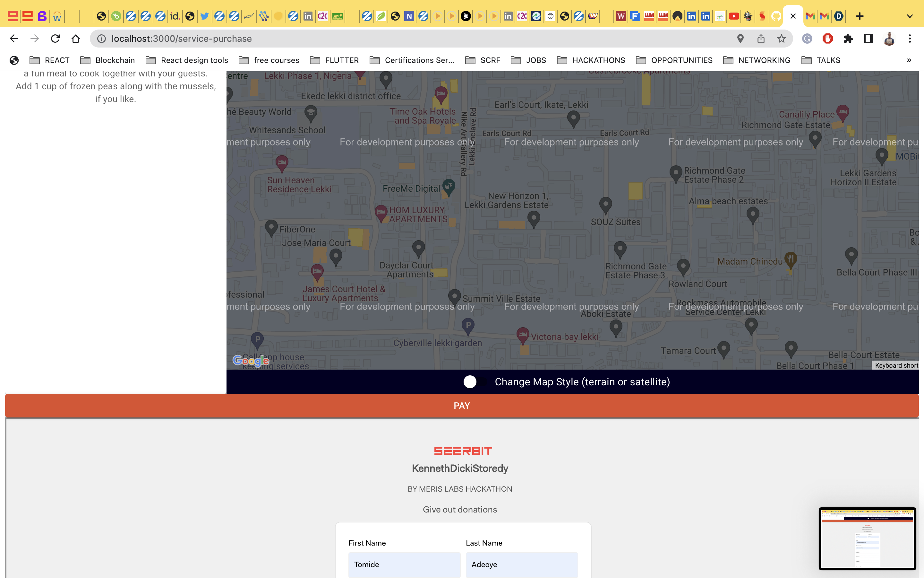924x578 pixels.
Task: Switch to the purple B tab
Action: point(42,16)
